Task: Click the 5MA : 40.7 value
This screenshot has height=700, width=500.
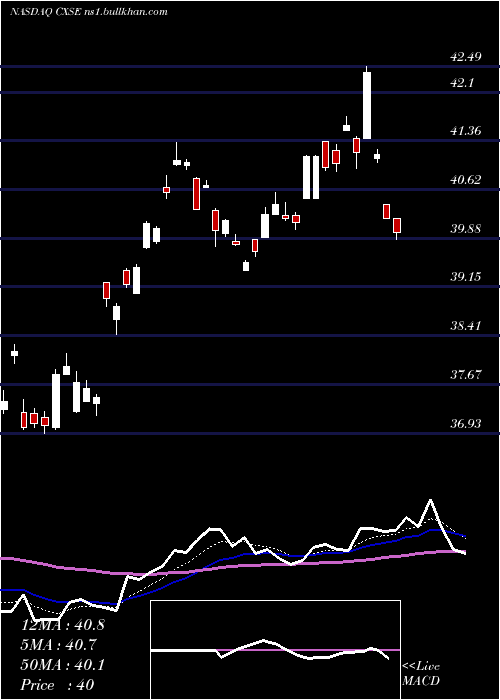Action: [59, 645]
